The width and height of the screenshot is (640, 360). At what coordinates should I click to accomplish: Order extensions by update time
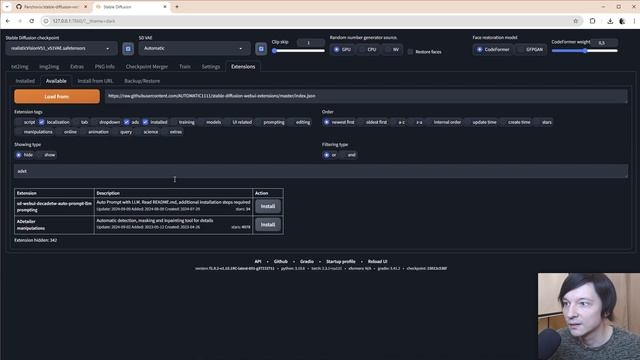point(481,122)
